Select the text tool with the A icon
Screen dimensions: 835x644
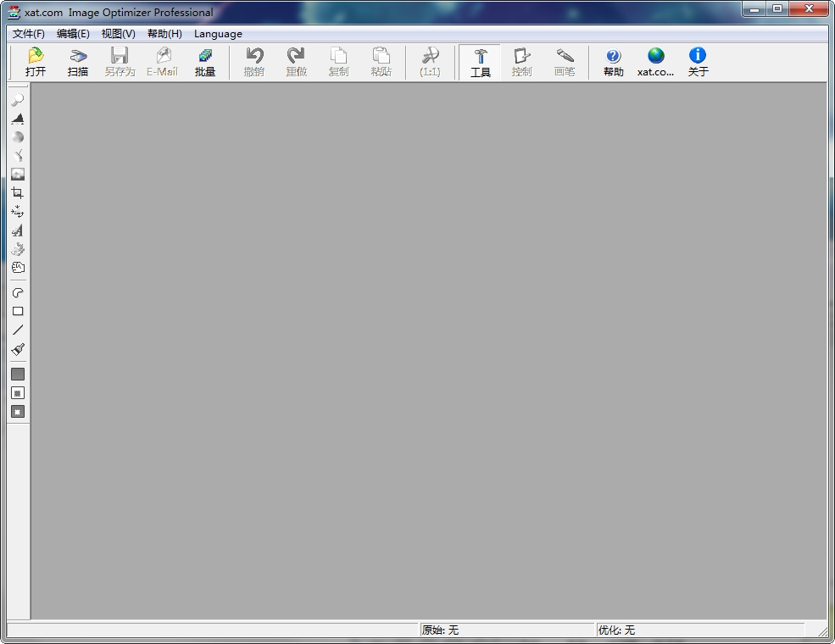click(18, 230)
